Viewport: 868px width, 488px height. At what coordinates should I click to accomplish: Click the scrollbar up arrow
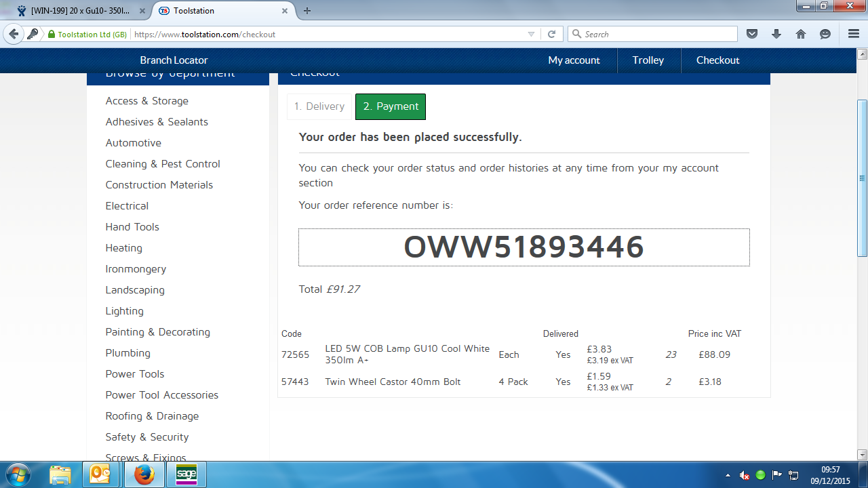click(862, 53)
